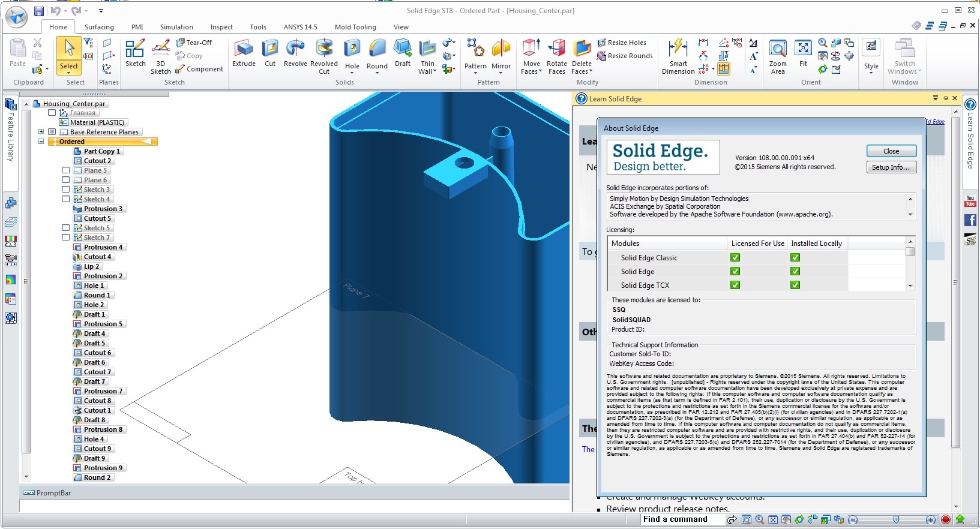Click the Component button

199,69
